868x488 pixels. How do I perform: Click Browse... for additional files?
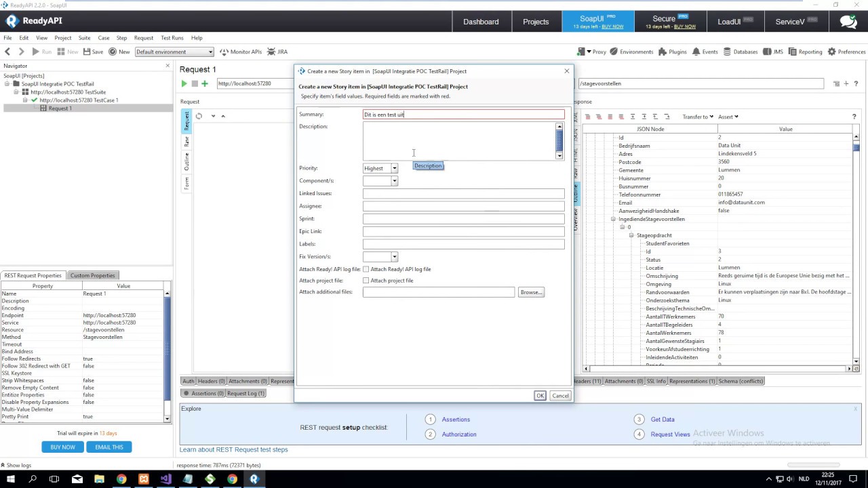coord(531,292)
